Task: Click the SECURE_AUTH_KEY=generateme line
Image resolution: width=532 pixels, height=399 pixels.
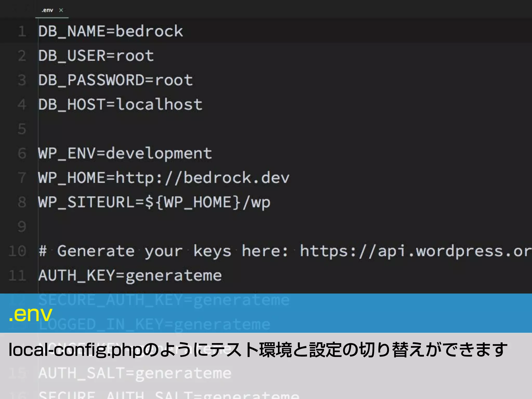Action: click(x=164, y=300)
